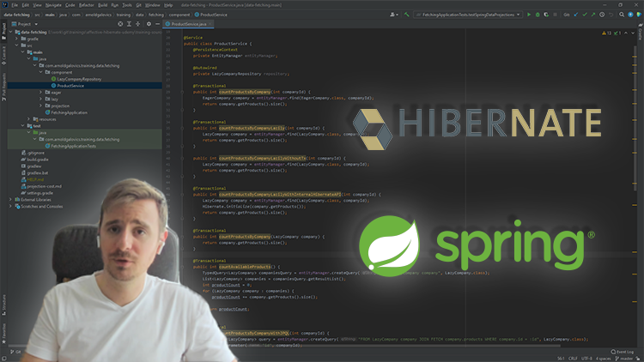Open the Project view selector dropdown

(25, 24)
